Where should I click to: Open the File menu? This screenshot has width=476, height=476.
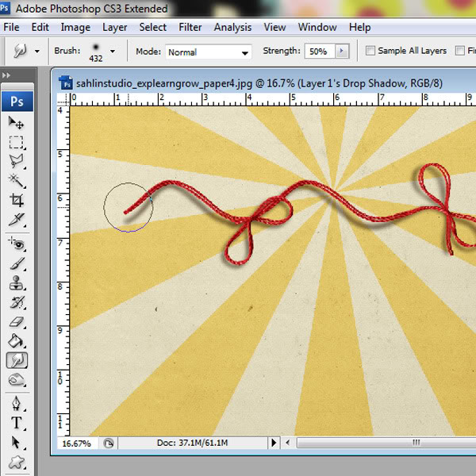click(x=11, y=27)
